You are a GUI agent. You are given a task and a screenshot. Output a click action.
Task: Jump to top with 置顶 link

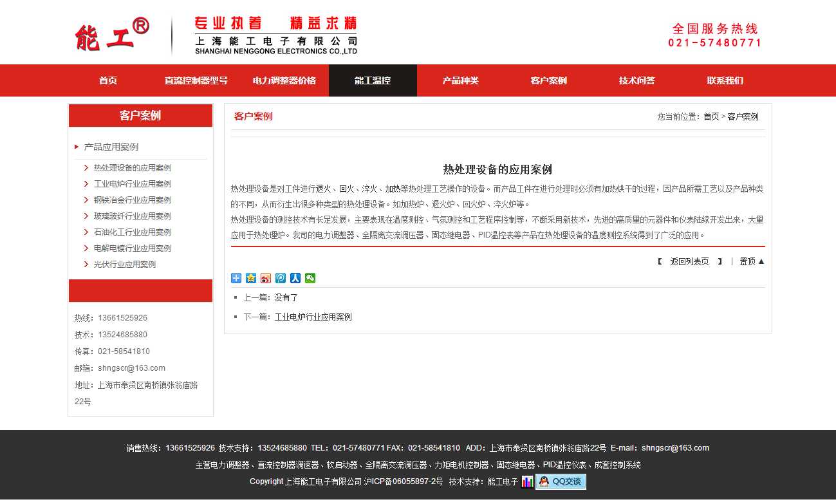[x=752, y=261]
